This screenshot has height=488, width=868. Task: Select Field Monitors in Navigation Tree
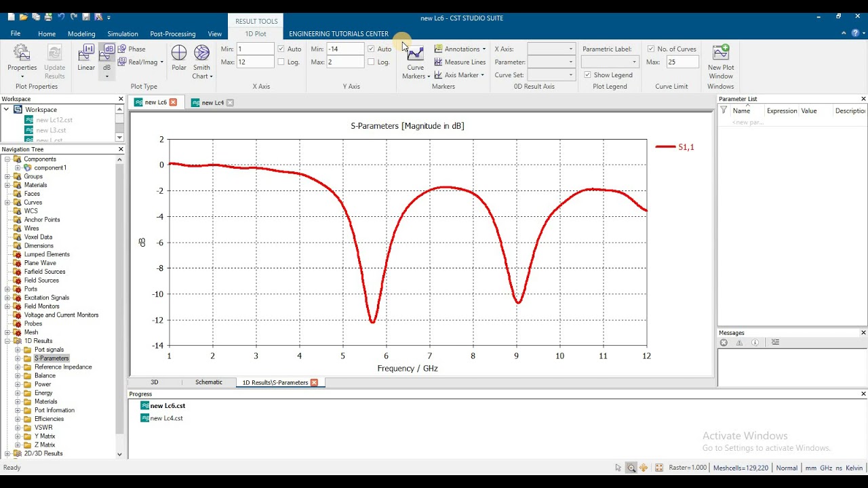click(x=41, y=306)
